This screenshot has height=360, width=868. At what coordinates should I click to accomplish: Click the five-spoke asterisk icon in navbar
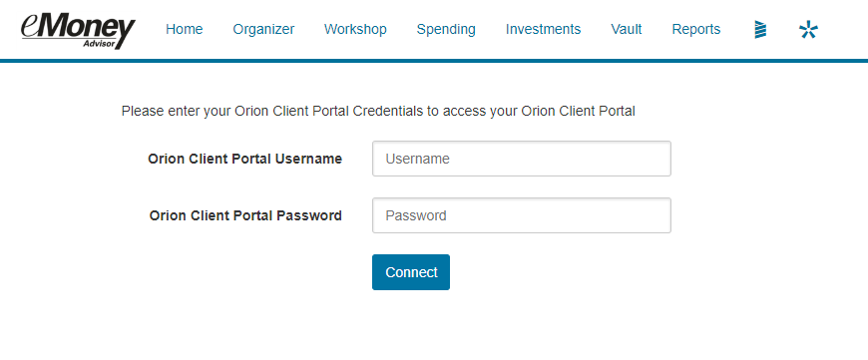click(x=808, y=29)
